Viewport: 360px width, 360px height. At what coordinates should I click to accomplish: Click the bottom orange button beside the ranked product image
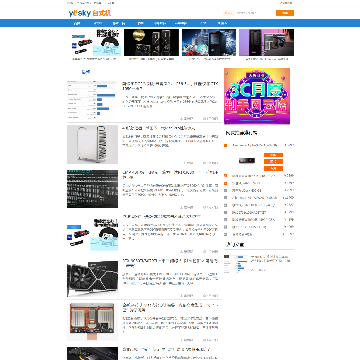[x=273, y=168]
